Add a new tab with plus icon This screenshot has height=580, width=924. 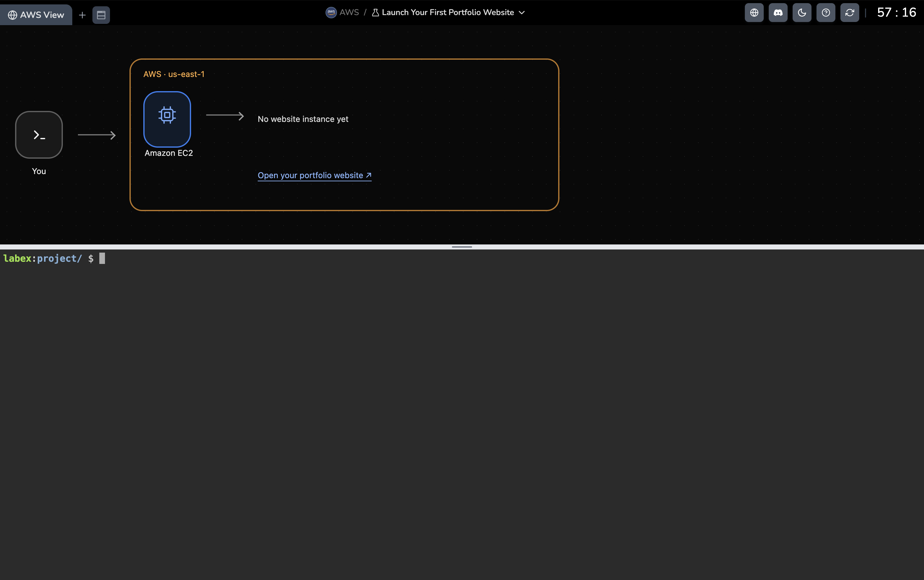click(x=82, y=15)
